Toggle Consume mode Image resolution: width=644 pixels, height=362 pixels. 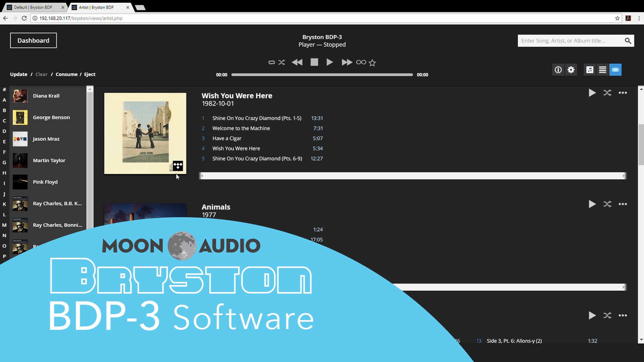click(x=66, y=74)
